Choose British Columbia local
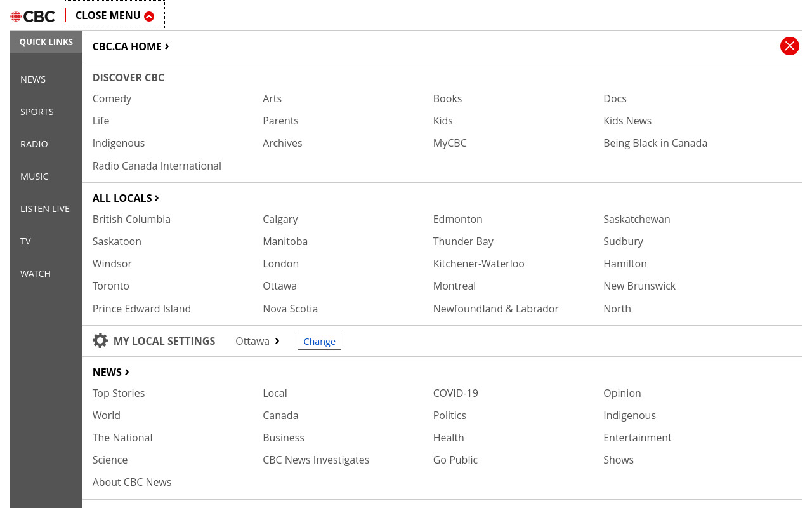 pos(131,219)
